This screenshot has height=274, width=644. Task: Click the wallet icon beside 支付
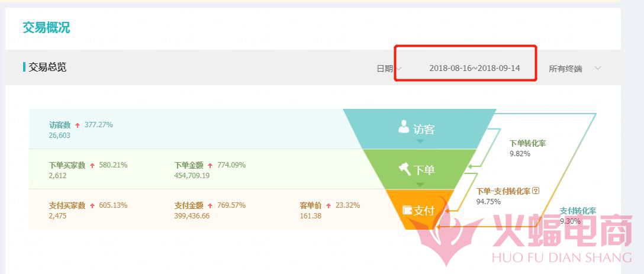point(407,209)
